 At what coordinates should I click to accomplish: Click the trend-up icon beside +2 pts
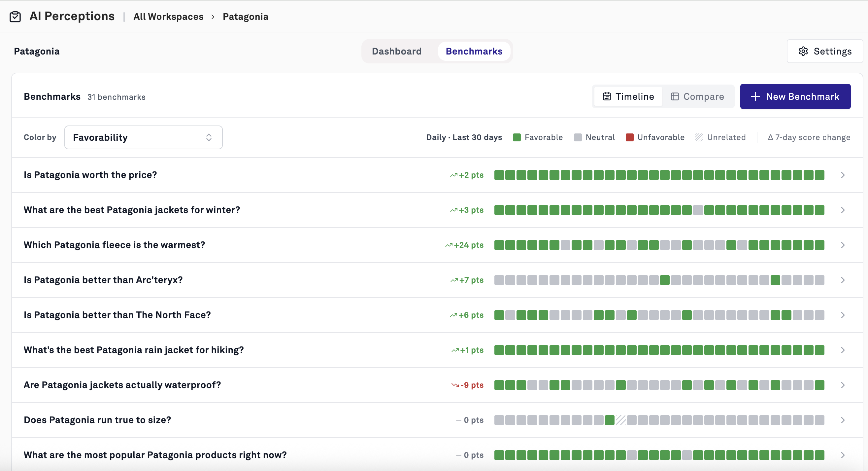click(453, 175)
